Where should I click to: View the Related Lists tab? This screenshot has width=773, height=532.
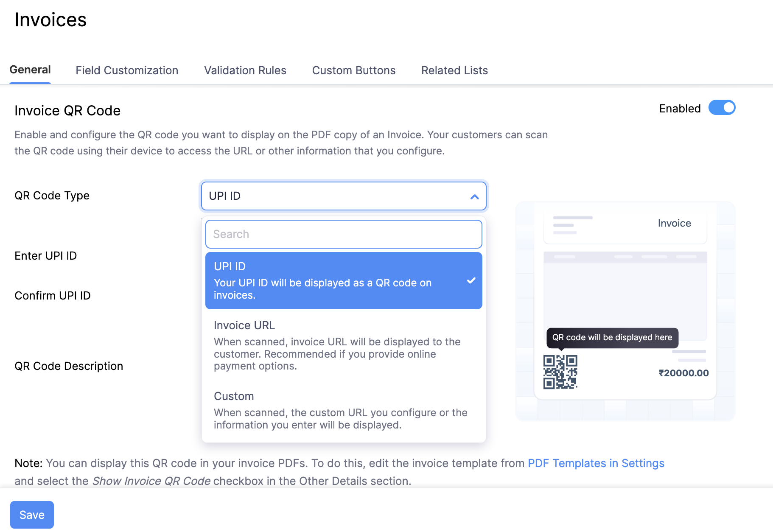454,70
